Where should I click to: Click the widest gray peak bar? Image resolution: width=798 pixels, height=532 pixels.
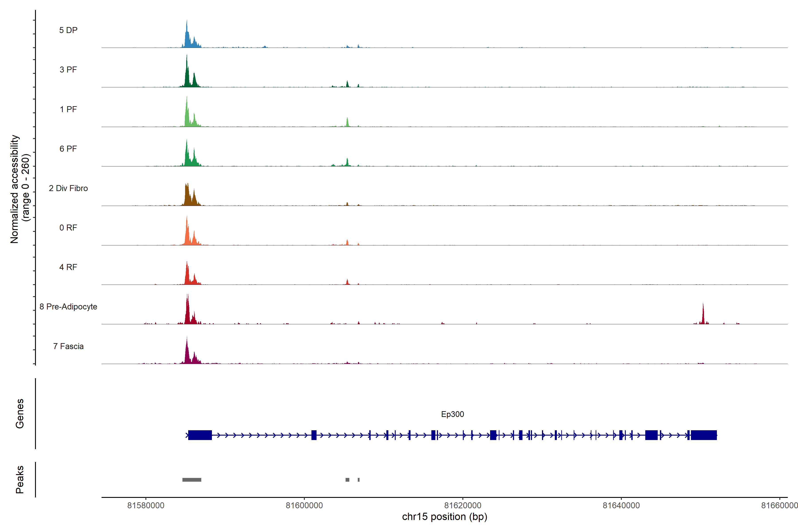[192, 480]
